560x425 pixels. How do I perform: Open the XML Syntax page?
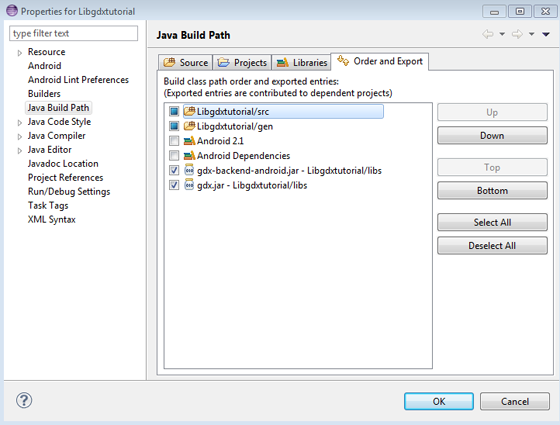[52, 219]
